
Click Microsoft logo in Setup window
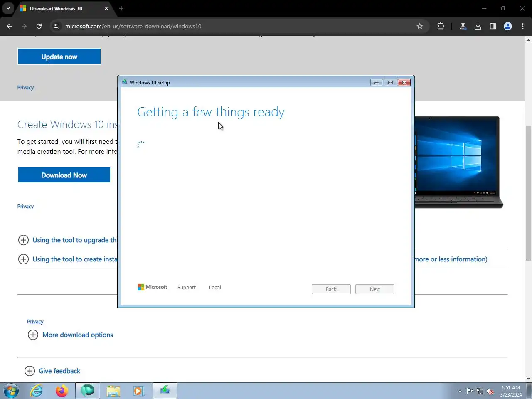click(153, 287)
